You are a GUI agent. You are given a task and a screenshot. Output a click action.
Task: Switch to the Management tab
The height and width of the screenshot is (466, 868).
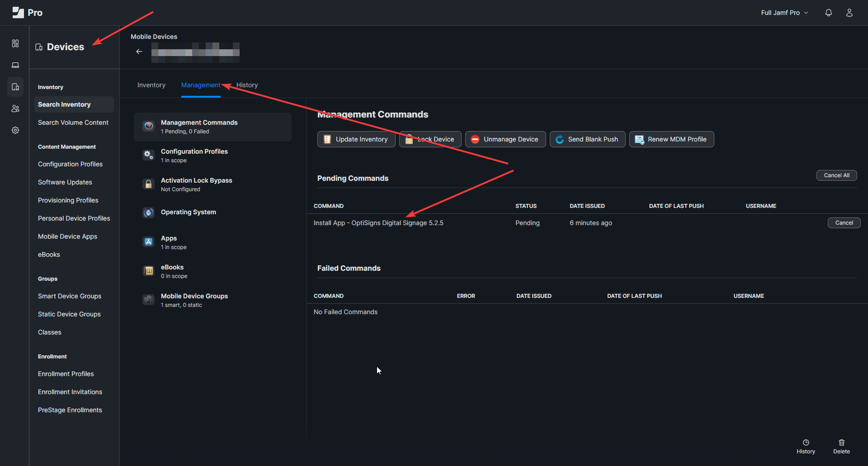coord(201,85)
